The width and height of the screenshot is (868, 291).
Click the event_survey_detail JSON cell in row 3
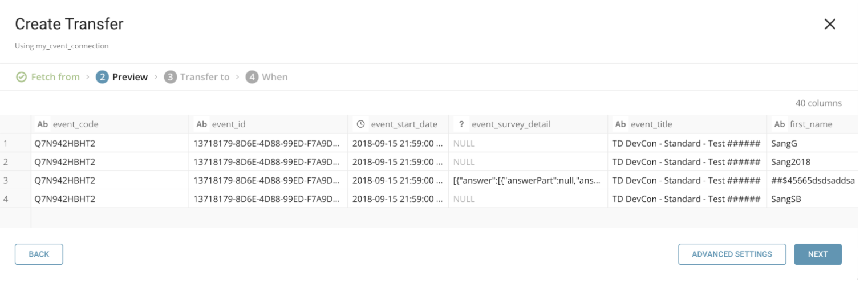tap(527, 181)
